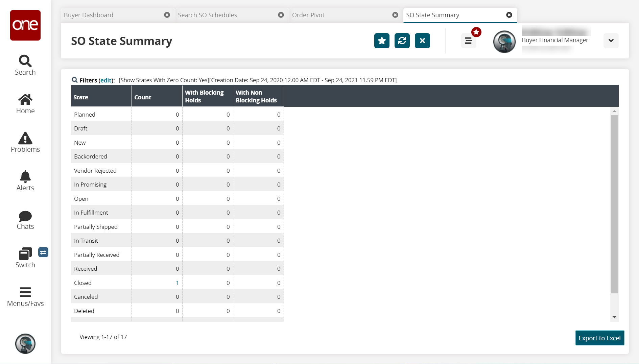Close the report with the X button
Screen dimensions: 639x364
(422, 41)
